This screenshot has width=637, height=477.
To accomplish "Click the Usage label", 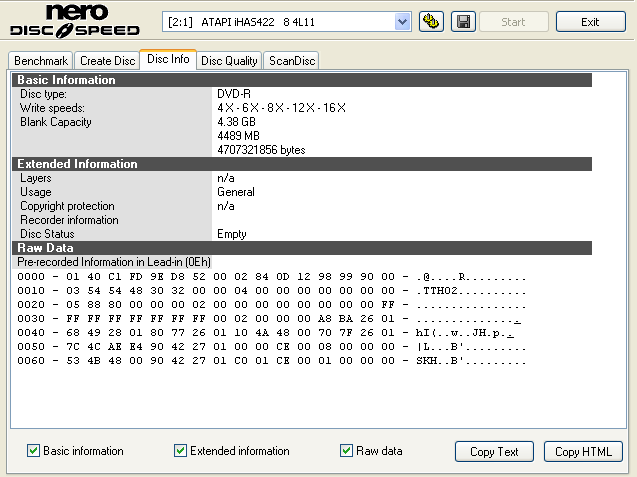I will (x=36, y=192).
